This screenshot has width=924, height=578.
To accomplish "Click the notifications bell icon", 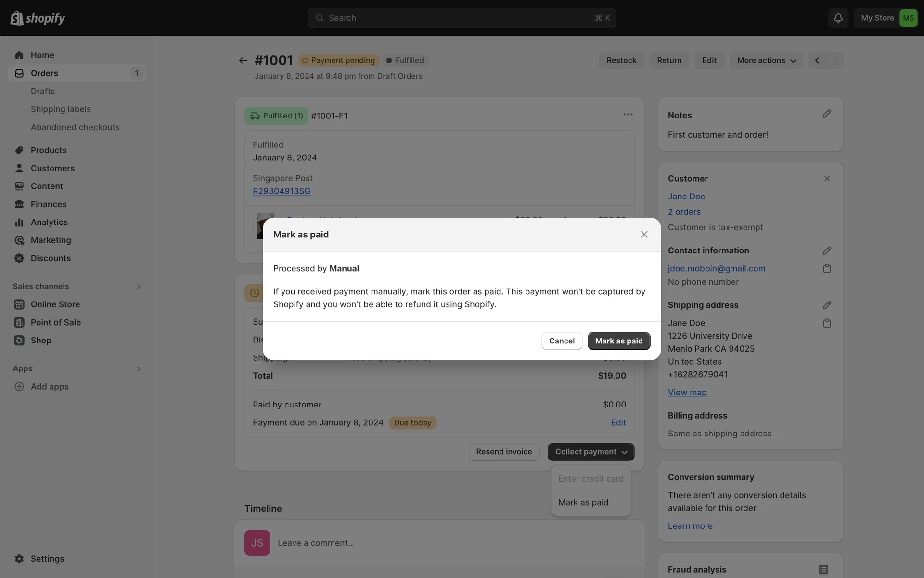I will pos(838,18).
